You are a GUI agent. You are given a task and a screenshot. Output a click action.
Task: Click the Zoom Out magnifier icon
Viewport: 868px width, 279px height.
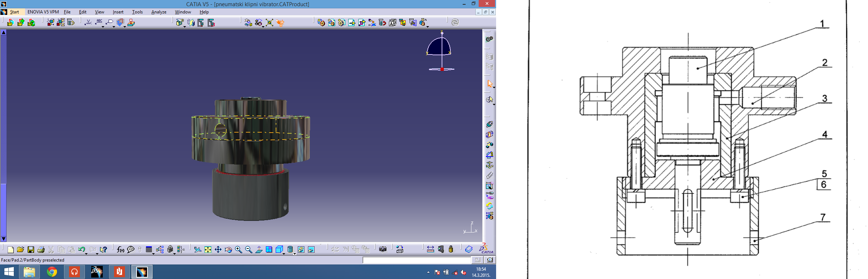[x=248, y=250]
